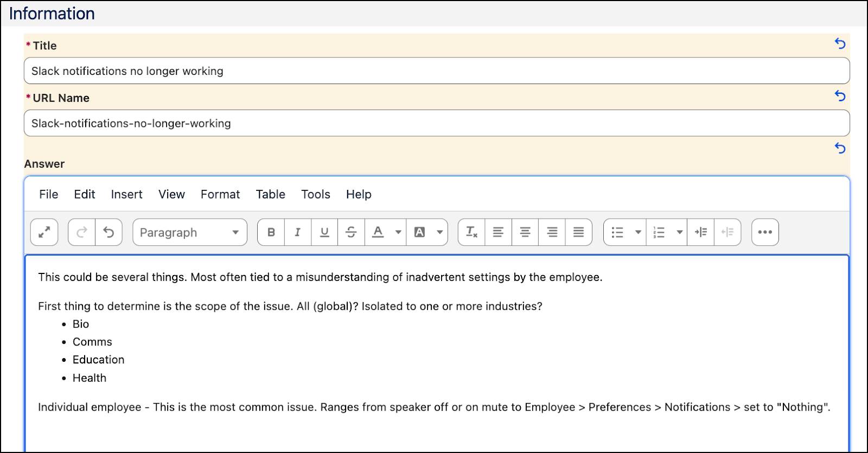868x453 pixels.
Task: Open the Insert menu
Action: pyautogui.click(x=126, y=194)
